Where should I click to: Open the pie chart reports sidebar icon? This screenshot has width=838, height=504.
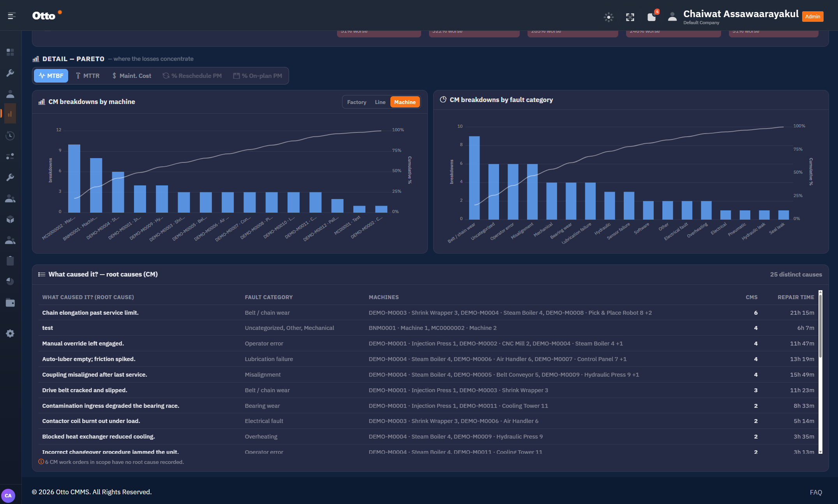click(x=11, y=281)
